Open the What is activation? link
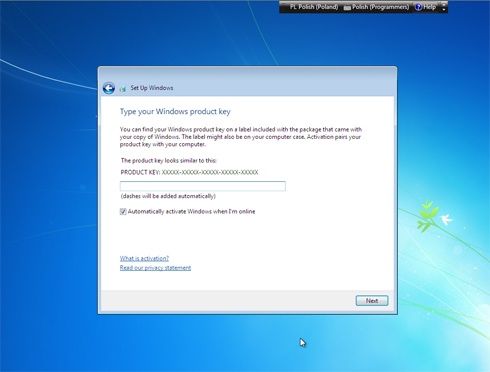 [x=144, y=258]
